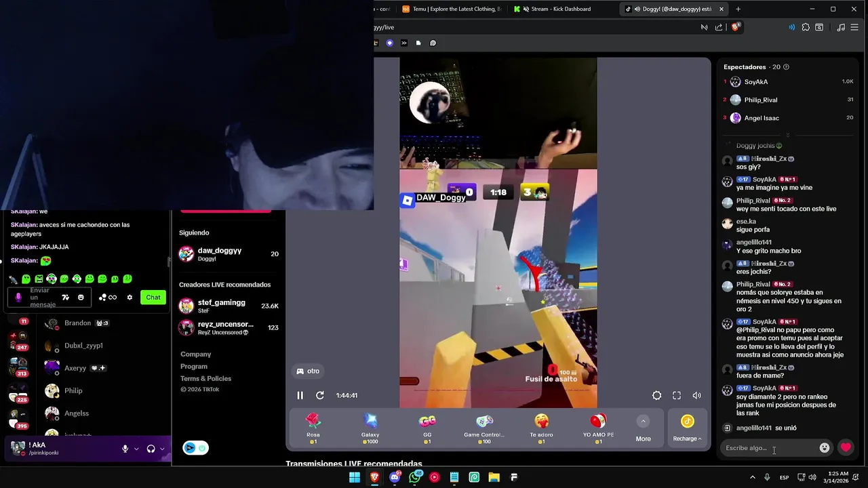Click Brave Shields lion icon
The height and width of the screenshot is (488, 868).
[x=736, y=27]
